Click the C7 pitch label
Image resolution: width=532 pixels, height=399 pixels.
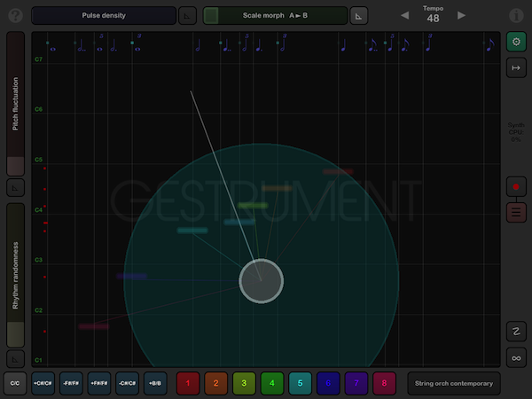click(39, 59)
